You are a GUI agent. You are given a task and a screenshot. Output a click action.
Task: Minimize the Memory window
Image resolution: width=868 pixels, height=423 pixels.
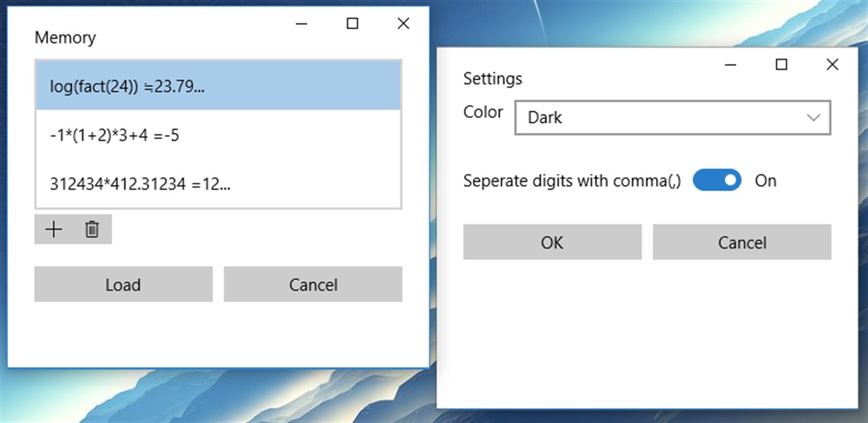click(x=301, y=24)
